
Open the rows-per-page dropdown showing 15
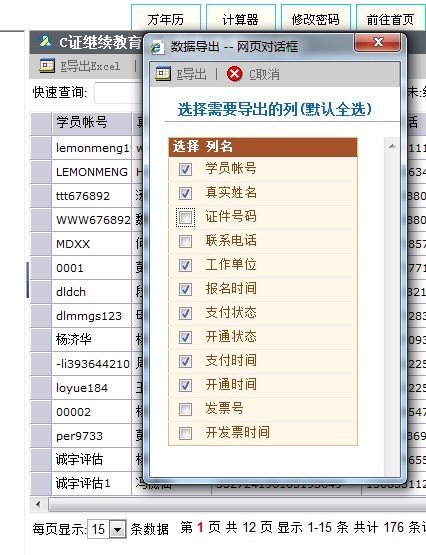pos(117,530)
